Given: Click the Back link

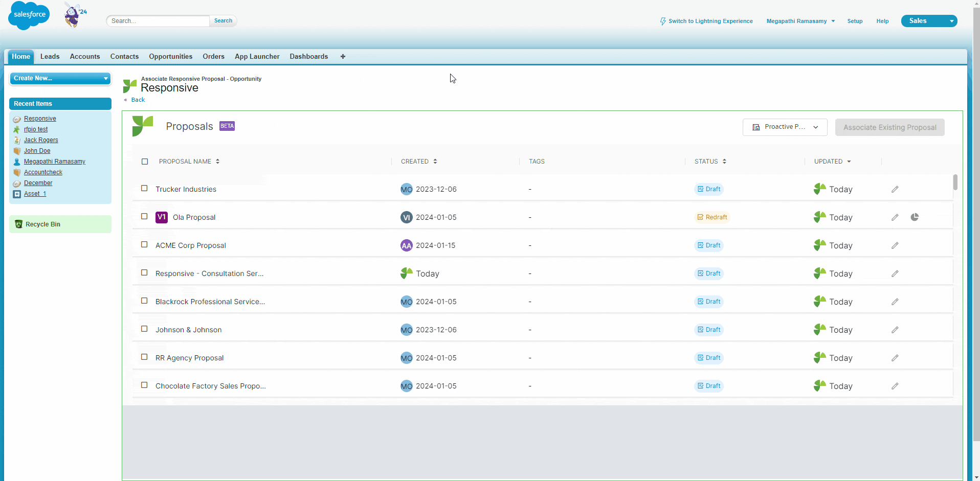Looking at the screenshot, I should [x=138, y=100].
